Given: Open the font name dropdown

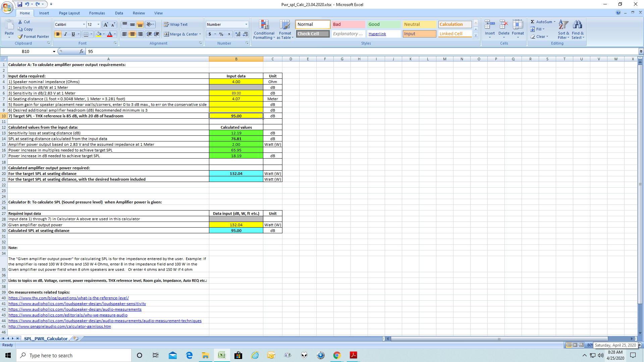Looking at the screenshot, I should [84, 24].
